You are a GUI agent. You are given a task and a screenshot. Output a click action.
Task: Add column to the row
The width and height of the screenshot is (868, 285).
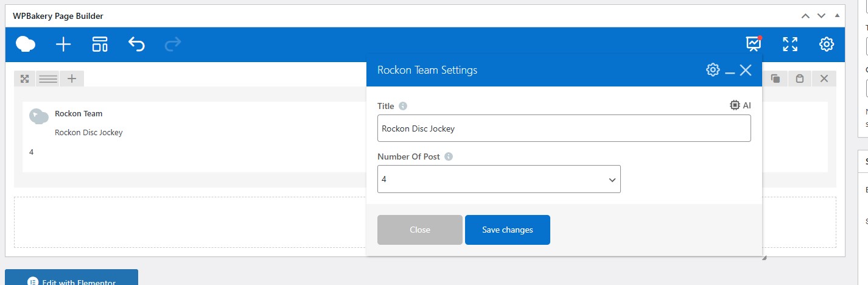coord(72,79)
